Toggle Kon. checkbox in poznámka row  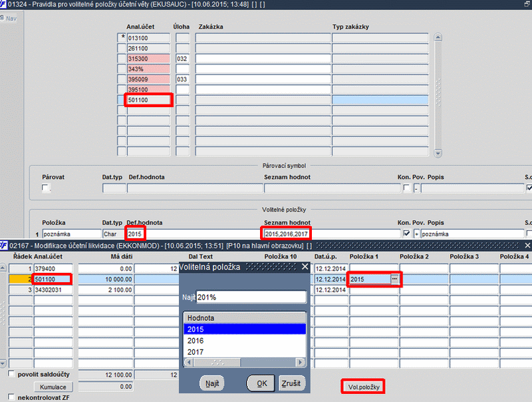pos(406,234)
